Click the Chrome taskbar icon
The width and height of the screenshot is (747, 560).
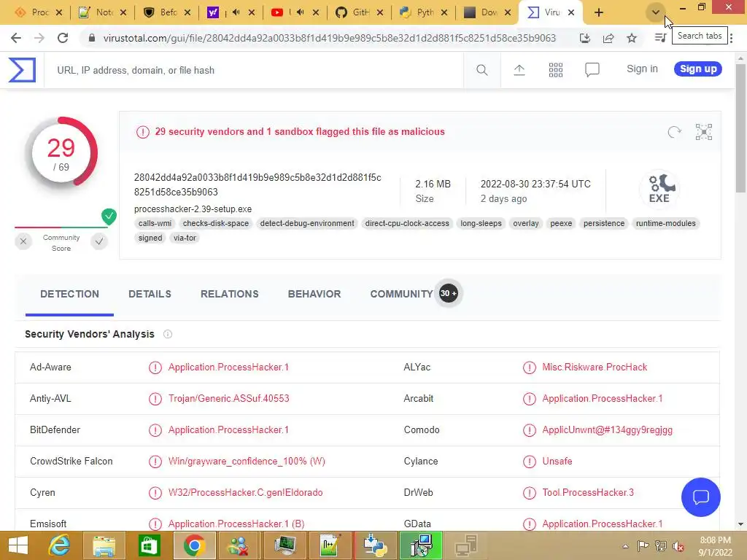point(194,545)
